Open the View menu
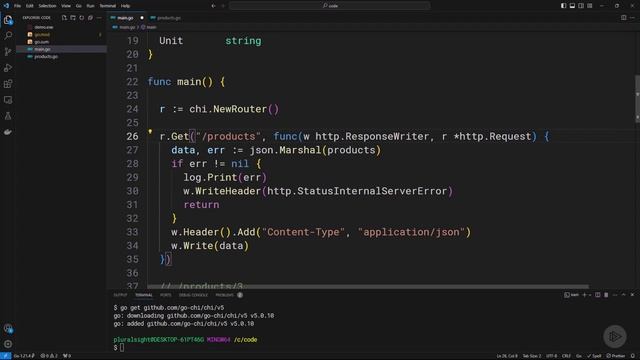Viewport: 640px width, 360px height. click(66, 6)
